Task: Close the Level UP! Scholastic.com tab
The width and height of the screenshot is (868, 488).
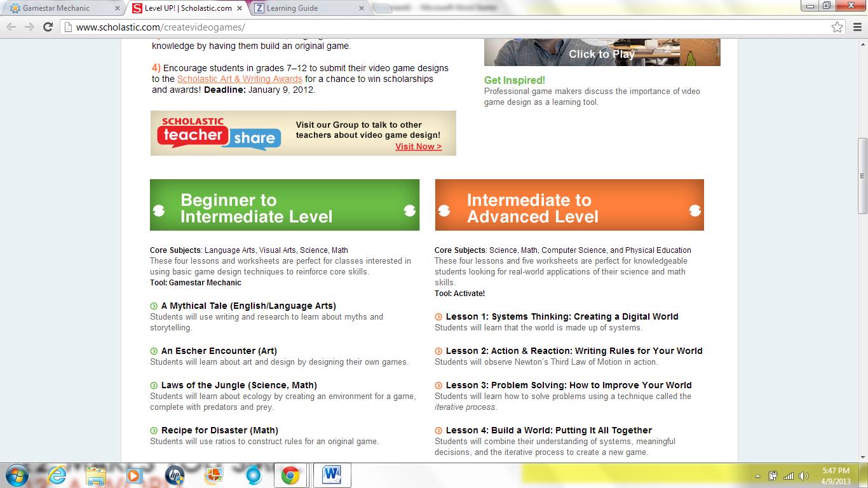Action: coord(239,8)
